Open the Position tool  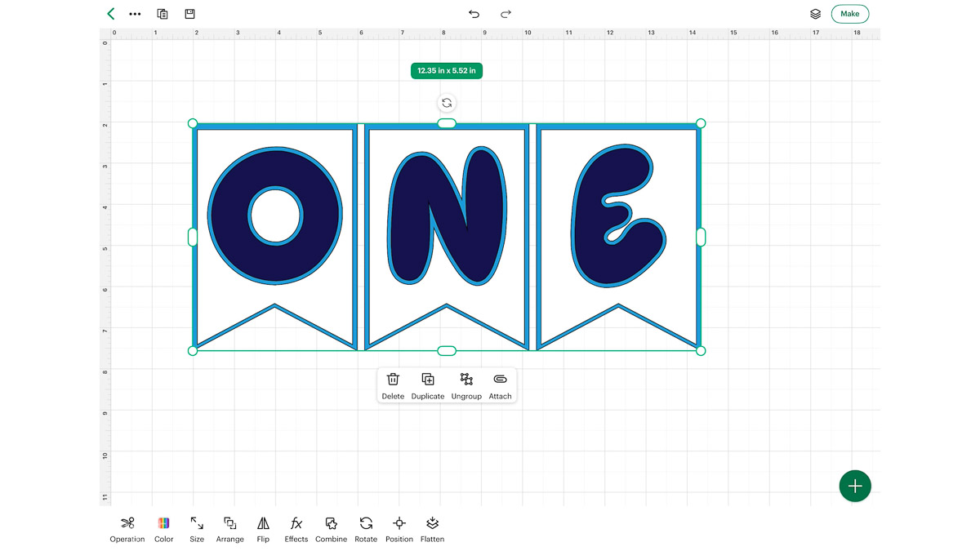pos(399,527)
